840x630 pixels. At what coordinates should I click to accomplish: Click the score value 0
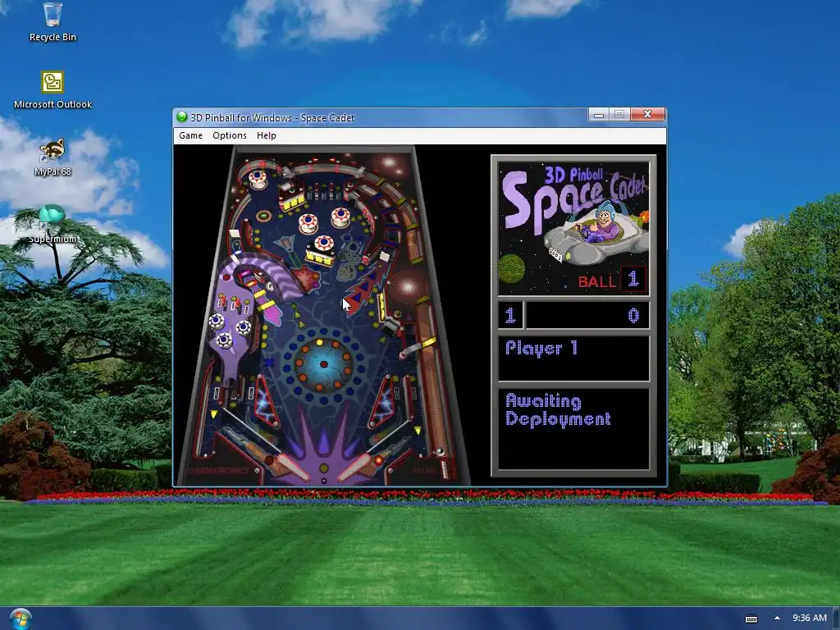point(633,315)
